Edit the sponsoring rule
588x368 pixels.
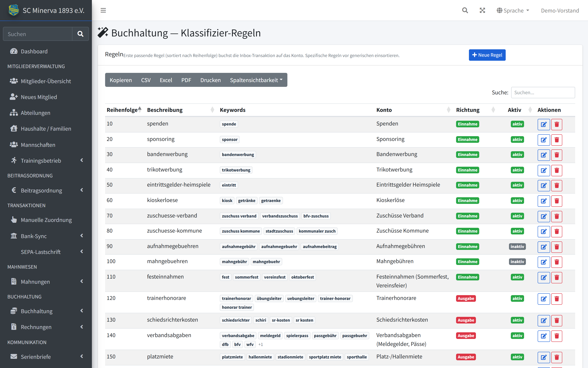pos(544,140)
